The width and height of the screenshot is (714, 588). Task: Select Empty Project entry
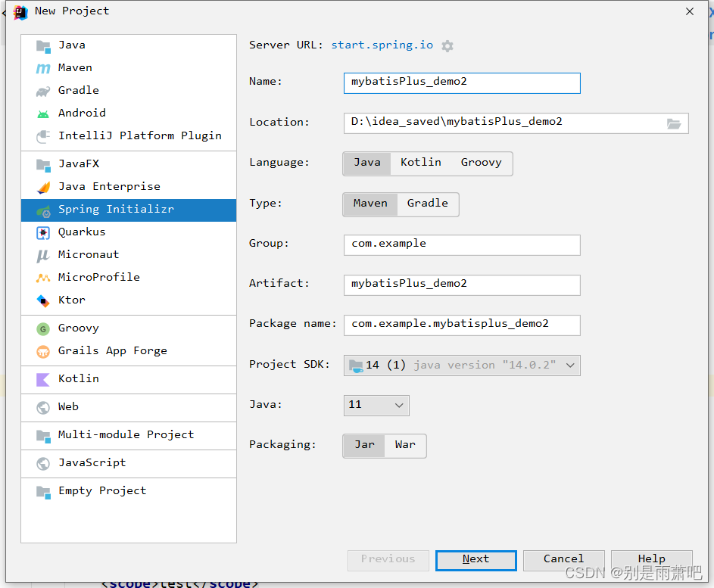coord(129,492)
